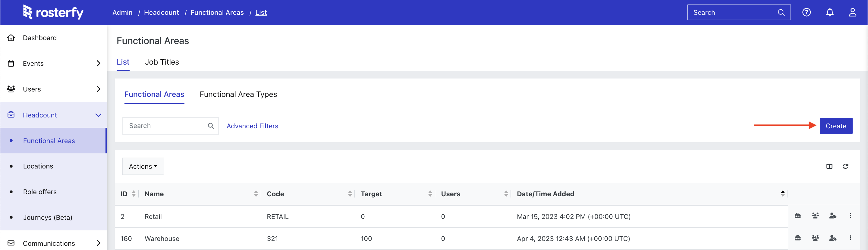Click List in breadcrumb
868x250 pixels.
pyautogui.click(x=261, y=12)
